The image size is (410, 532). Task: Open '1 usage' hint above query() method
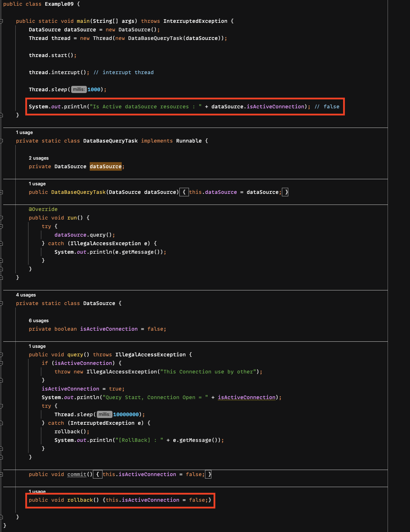click(x=37, y=346)
